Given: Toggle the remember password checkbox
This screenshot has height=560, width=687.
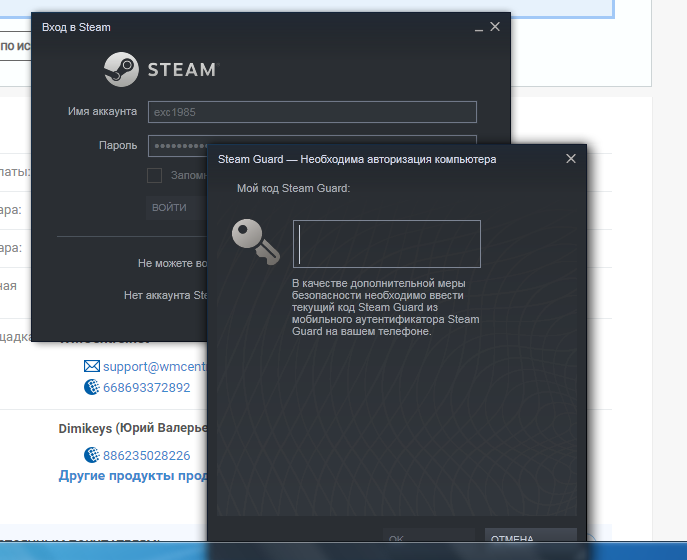Looking at the screenshot, I should [x=154, y=175].
